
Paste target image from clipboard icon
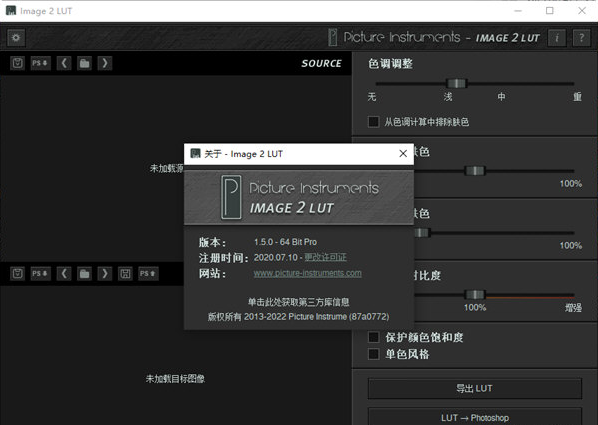click(x=18, y=274)
